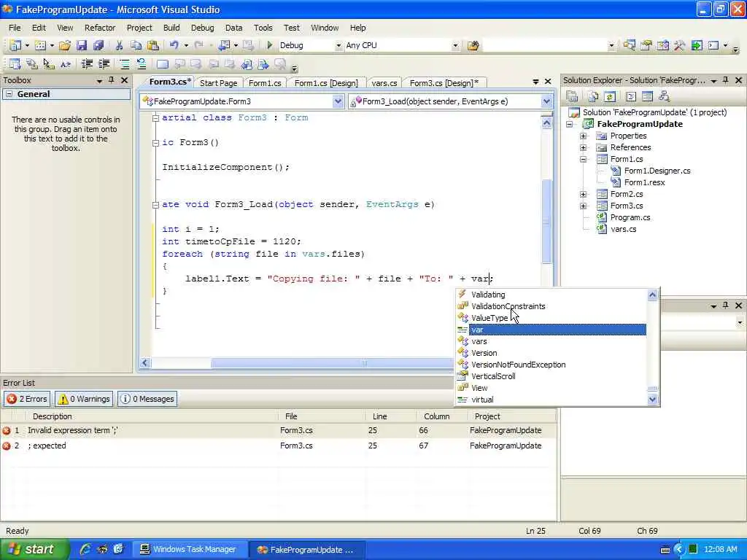Viewport: 747px width, 560px height.
Task: Click the New Project toolbar icon
Action: 16,45
